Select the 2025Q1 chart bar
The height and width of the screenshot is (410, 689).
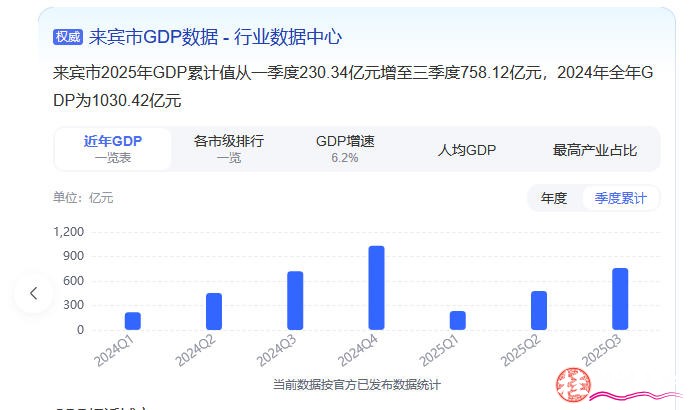[x=458, y=320]
